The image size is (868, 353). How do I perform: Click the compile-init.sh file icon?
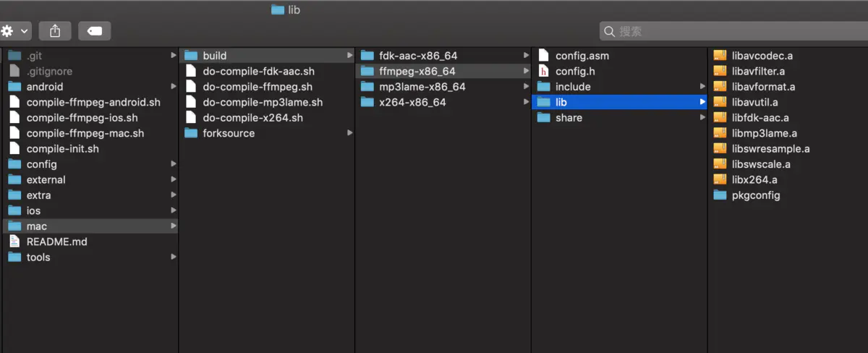[x=14, y=149]
